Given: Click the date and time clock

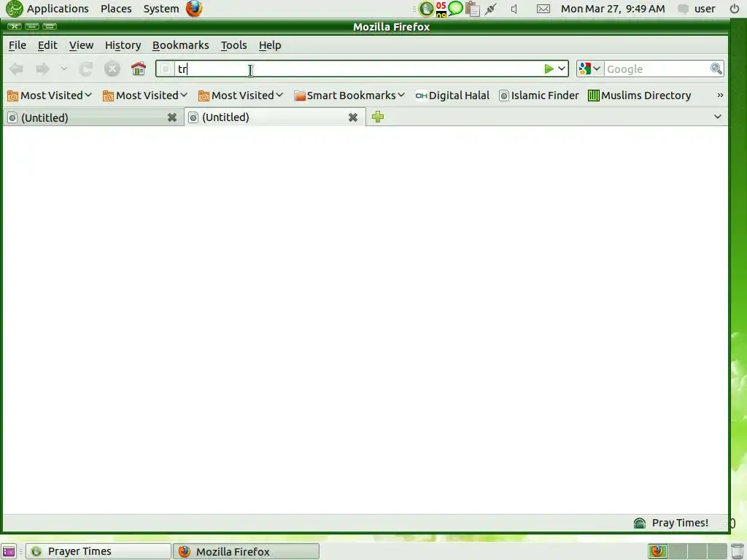Looking at the screenshot, I should pyautogui.click(x=613, y=9).
